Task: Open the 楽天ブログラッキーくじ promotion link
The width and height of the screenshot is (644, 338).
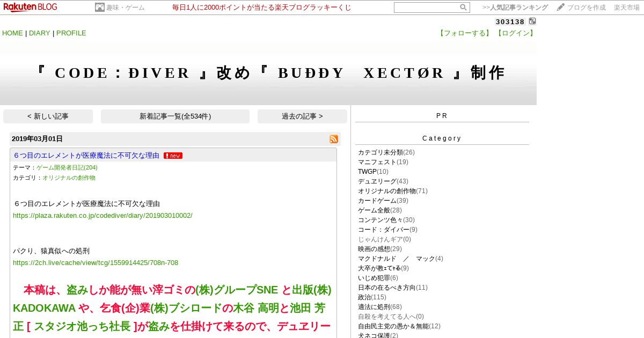Action: [262, 8]
